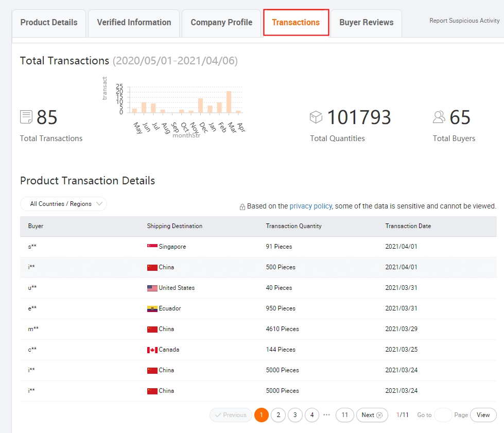Click the 2021/03/25 date cell
This screenshot has height=433, width=504.
coord(401,350)
